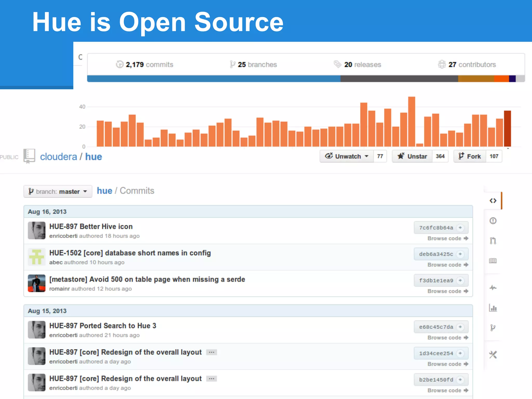Click the repository book icon beside cloudera
Image resolution: width=532 pixels, height=399 pixels.
[x=29, y=156]
